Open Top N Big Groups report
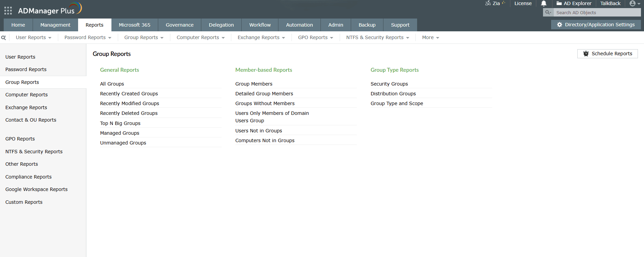The width and height of the screenshot is (644, 257). click(x=120, y=123)
